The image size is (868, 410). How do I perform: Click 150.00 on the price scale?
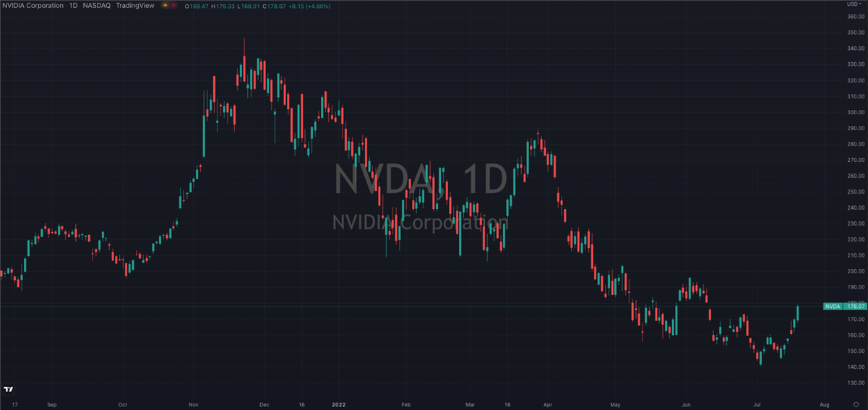pyautogui.click(x=856, y=351)
